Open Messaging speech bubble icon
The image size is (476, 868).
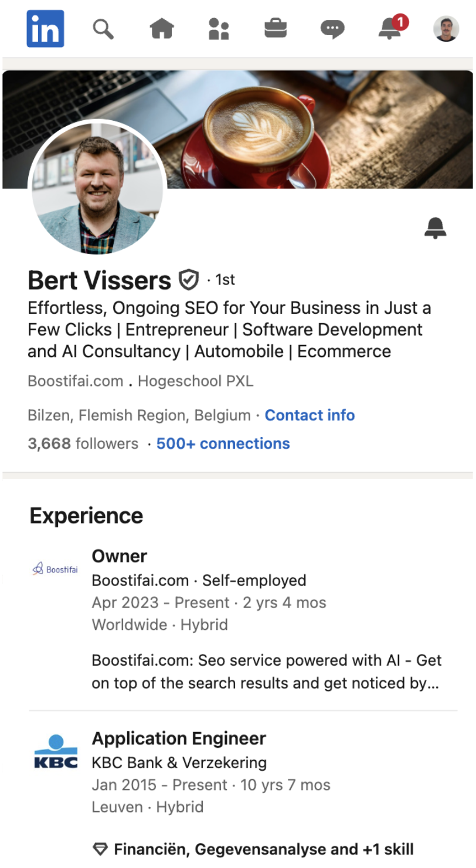coord(332,29)
